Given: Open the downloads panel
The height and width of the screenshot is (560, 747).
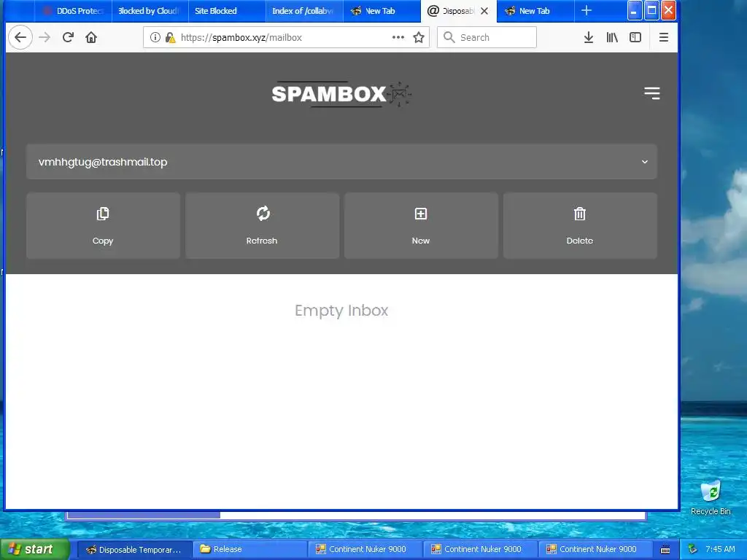Looking at the screenshot, I should pyautogui.click(x=589, y=37).
